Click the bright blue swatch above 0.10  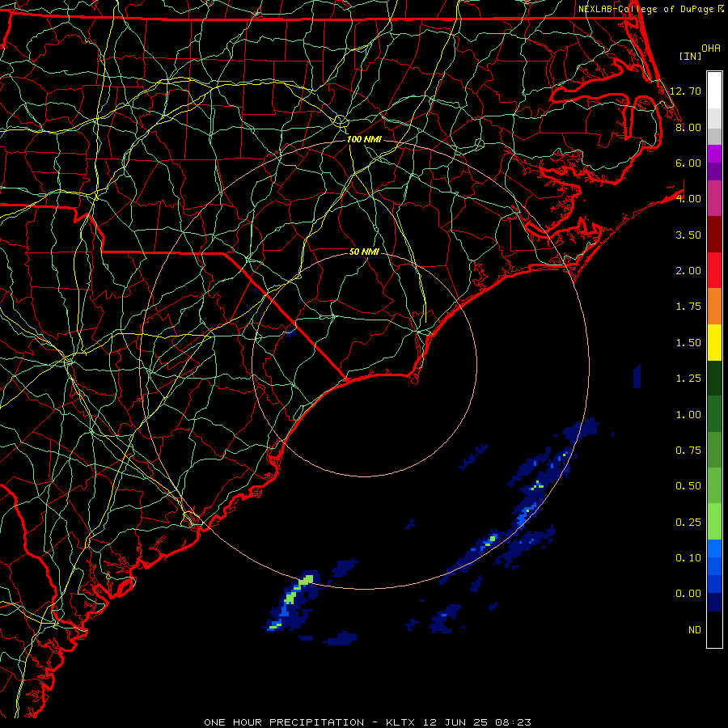[x=714, y=548]
